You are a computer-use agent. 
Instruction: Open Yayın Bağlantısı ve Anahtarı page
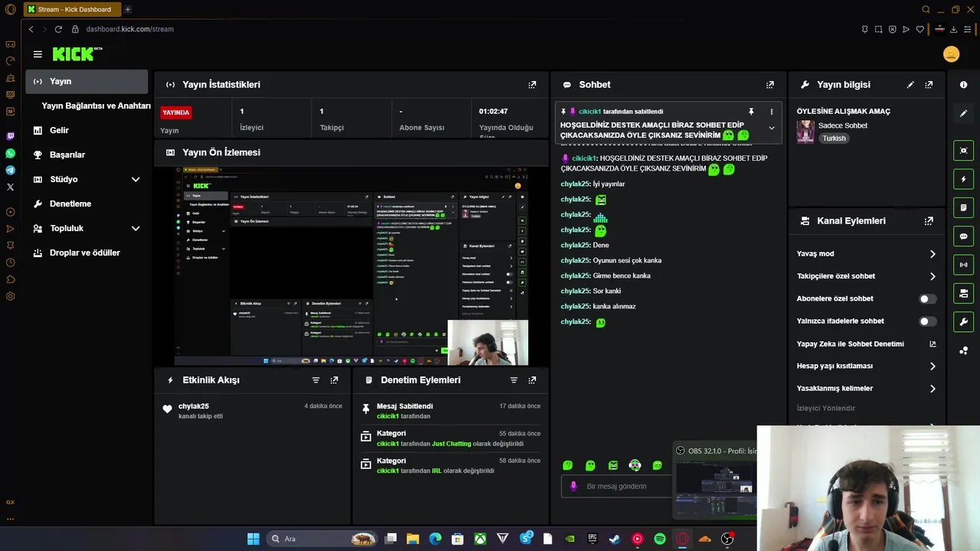click(96, 106)
